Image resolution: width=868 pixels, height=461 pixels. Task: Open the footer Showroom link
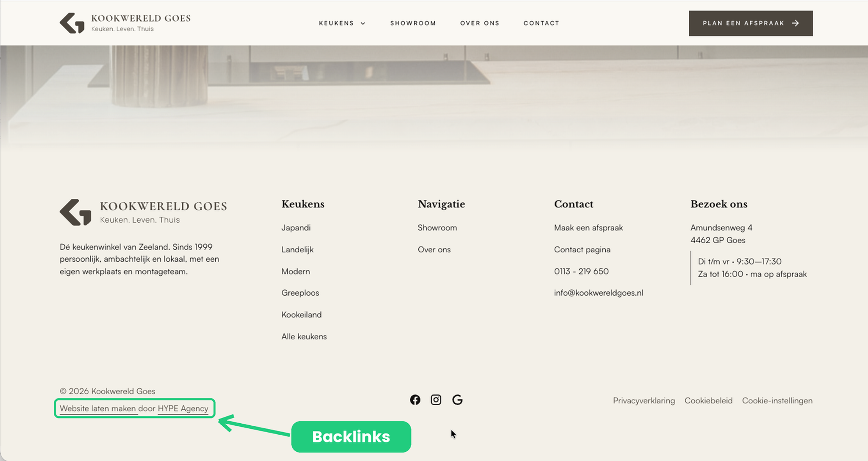tap(437, 228)
